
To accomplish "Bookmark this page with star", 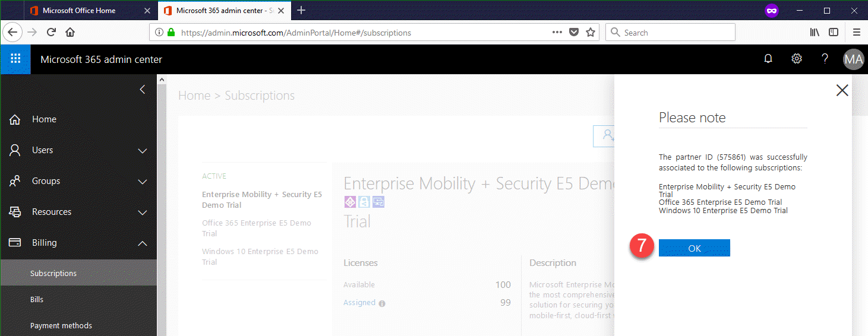I will click(591, 33).
